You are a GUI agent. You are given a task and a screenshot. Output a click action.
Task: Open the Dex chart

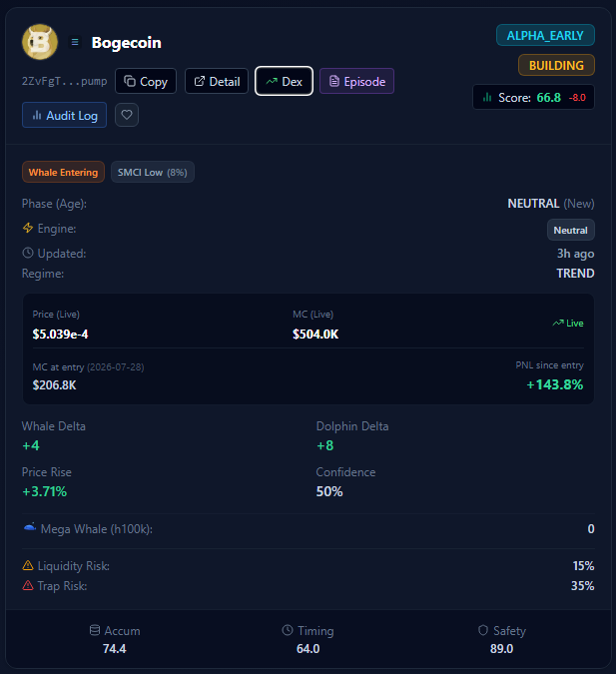285,81
